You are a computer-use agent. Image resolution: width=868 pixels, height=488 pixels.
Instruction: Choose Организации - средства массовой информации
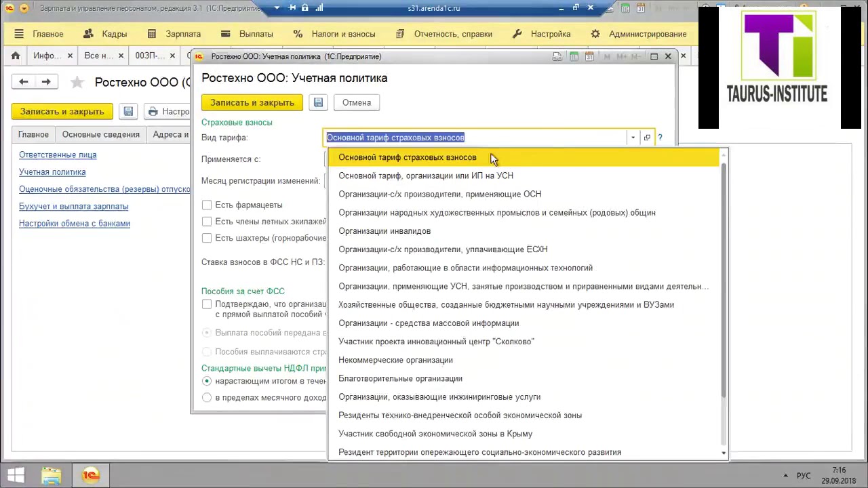pos(523,323)
